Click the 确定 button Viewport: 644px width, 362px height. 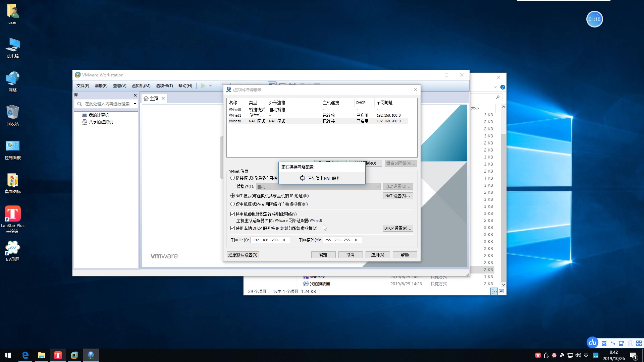(x=323, y=255)
